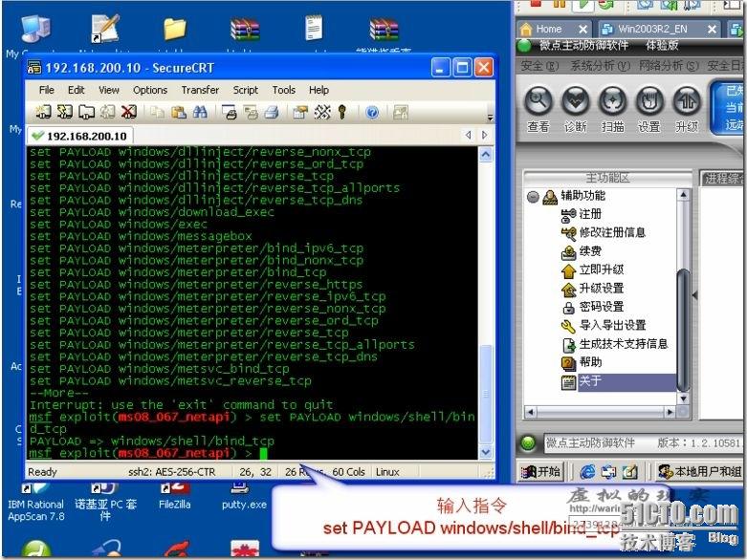Screen dimensions: 747x560
Task: Open IBM Rational AppScan 7.8 shortcut
Action: click(x=35, y=502)
